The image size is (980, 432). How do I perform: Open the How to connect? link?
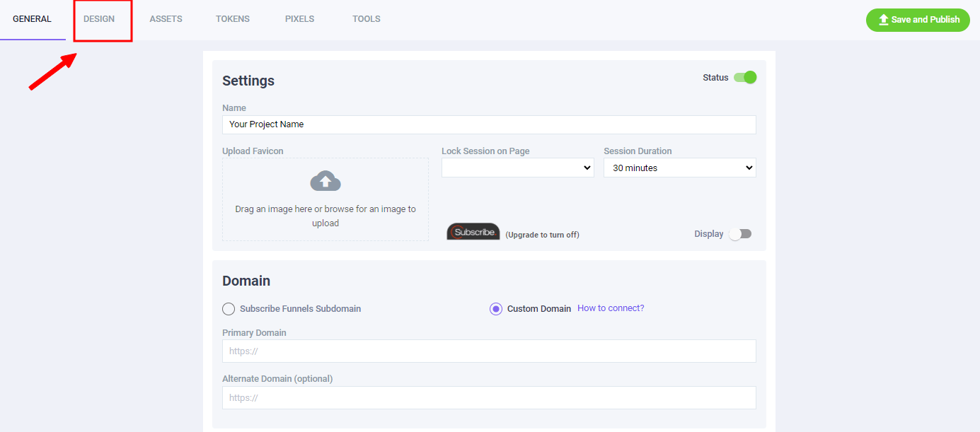(x=611, y=308)
